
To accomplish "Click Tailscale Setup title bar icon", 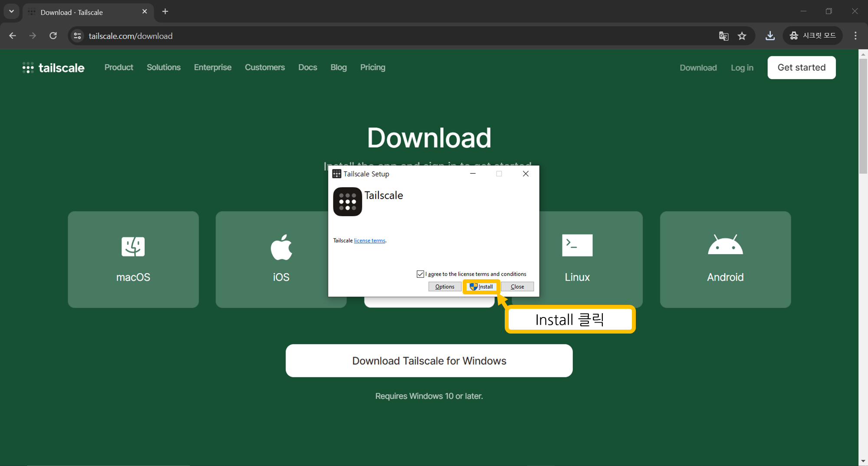I will click(x=337, y=174).
